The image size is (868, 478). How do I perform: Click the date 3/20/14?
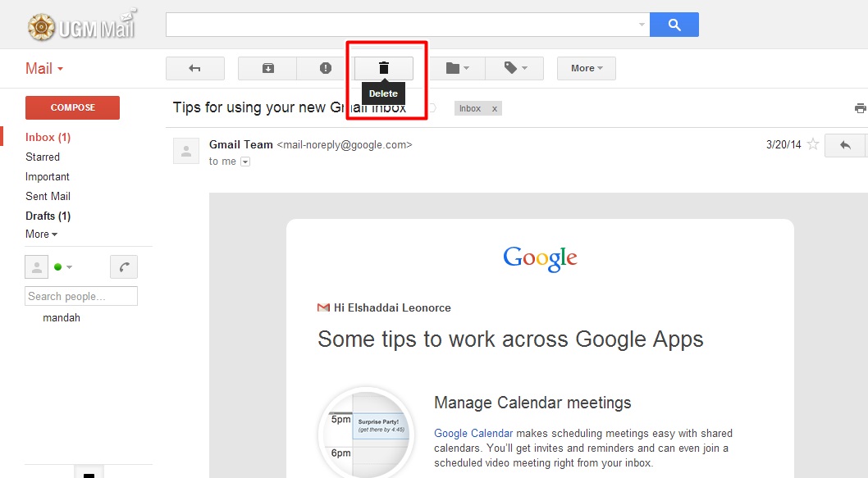tap(783, 144)
